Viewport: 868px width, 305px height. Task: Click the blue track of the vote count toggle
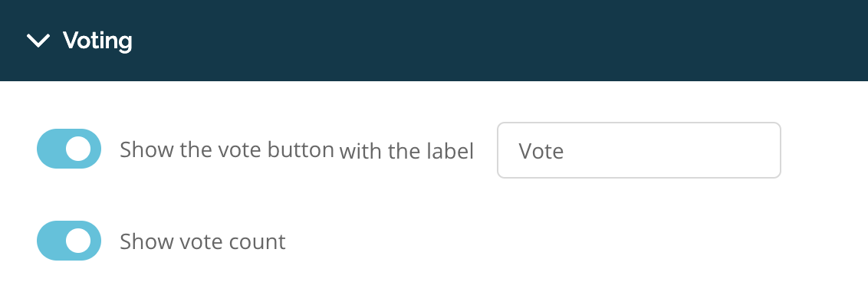tap(50, 241)
